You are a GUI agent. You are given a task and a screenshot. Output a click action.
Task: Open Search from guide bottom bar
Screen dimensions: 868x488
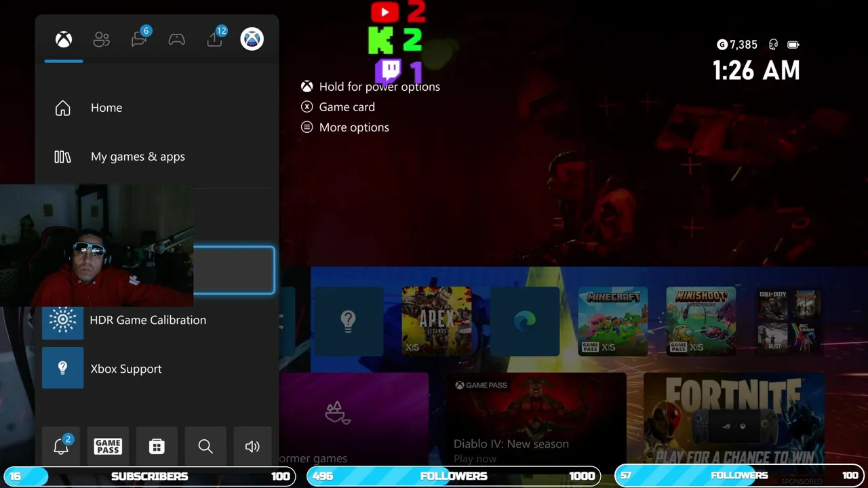coord(205,446)
